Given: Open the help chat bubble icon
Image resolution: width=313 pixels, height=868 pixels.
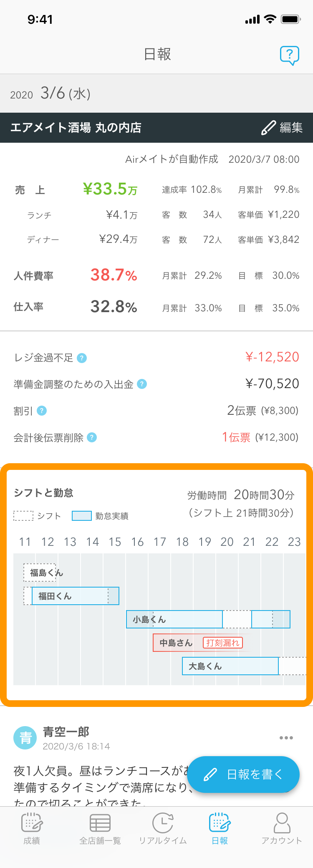Looking at the screenshot, I should [290, 55].
